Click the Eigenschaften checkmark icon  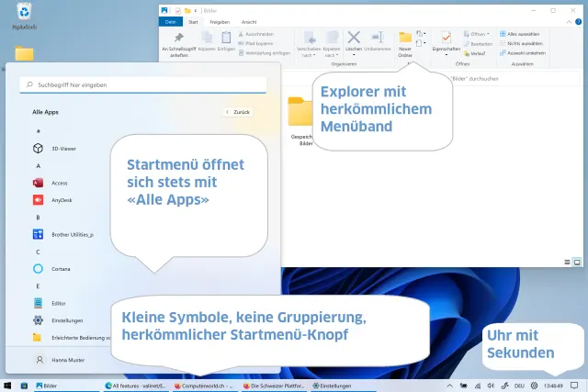coord(447,38)
